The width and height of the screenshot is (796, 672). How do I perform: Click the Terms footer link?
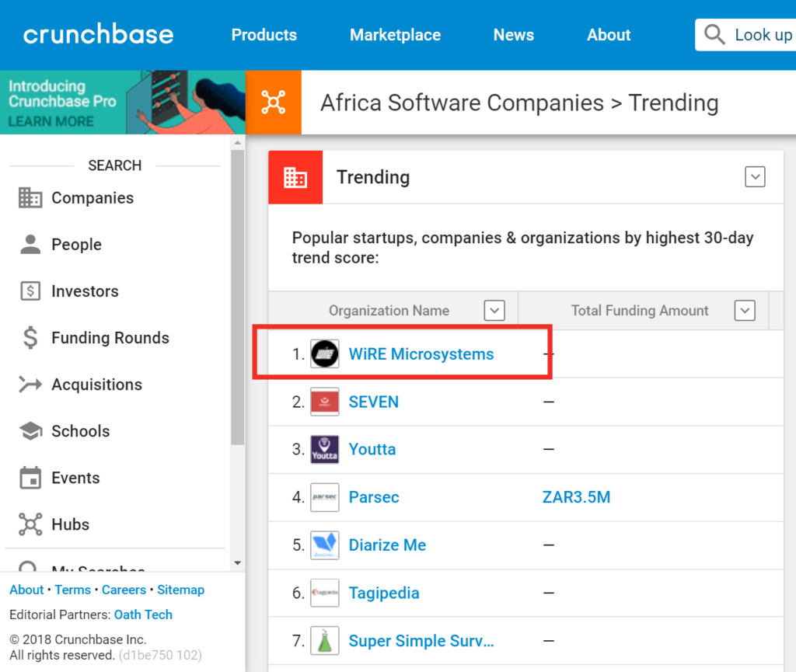click(x=72, y=590)
